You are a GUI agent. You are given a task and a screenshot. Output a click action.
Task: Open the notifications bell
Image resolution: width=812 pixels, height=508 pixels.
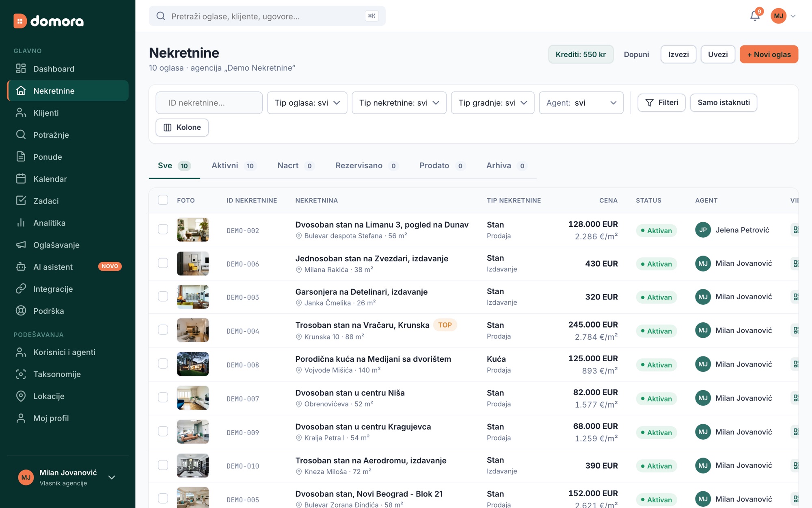point(755,16)
